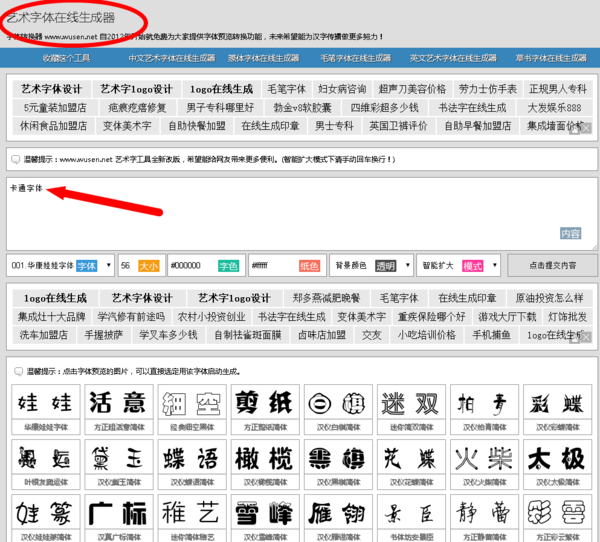Select the 广标 font preview thumbnail
Viewport: 600px width, 542px height.
click(x=119, y=518)
